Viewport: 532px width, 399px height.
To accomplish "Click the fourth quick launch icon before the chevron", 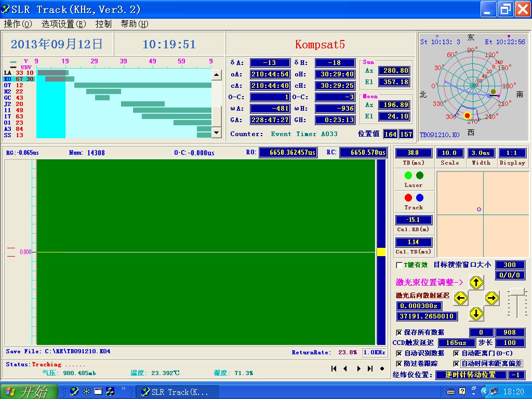I will pos(110,392).
